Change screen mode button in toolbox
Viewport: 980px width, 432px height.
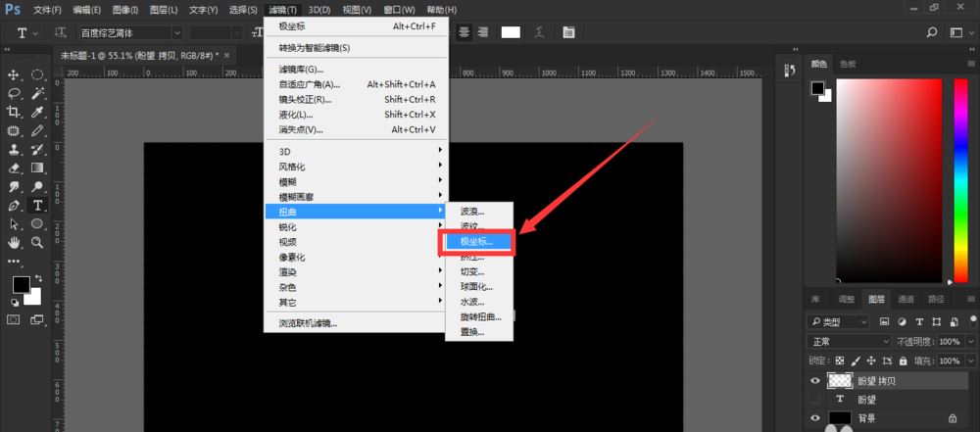(x=37, y=319)
